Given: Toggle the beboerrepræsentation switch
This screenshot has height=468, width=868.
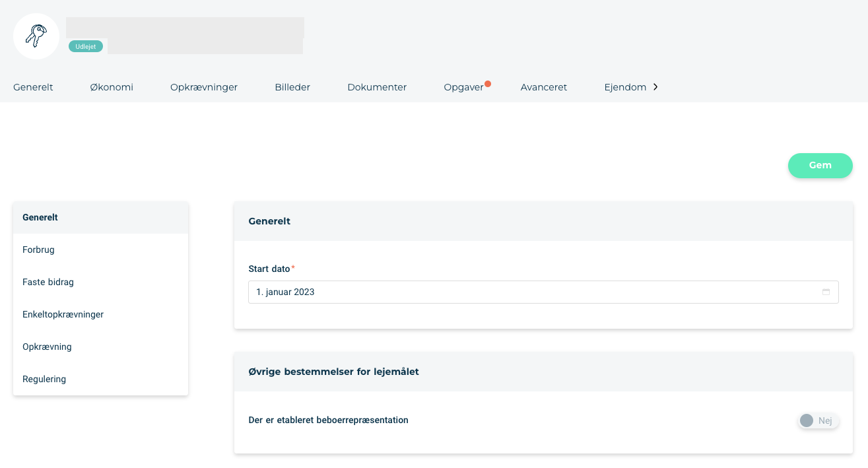Looking at the screenshot, I should click(818, 420).
